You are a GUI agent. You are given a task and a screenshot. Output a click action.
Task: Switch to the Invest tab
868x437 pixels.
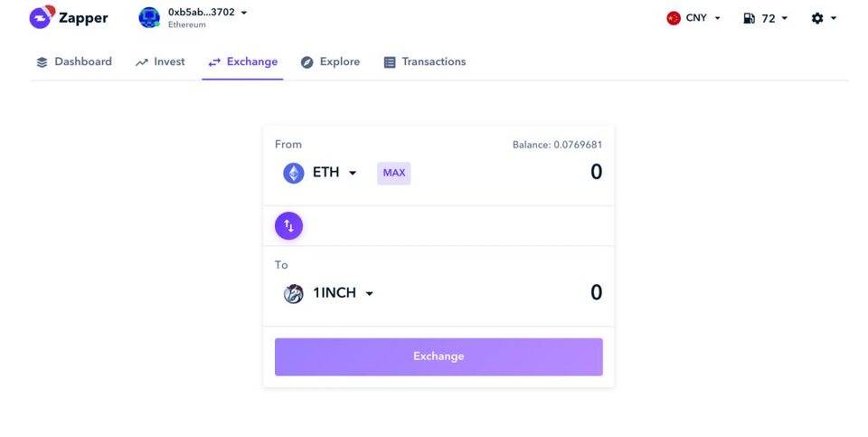coord(160,62)
